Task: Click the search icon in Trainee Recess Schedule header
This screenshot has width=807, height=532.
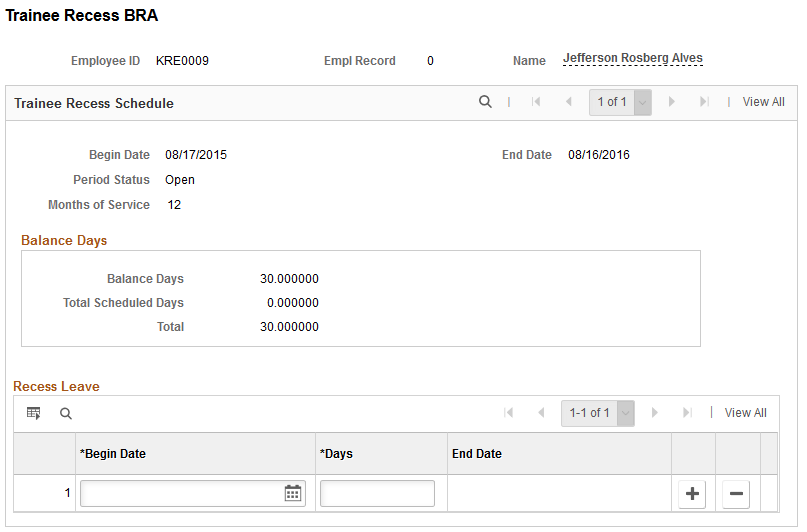Action: [x=485, y=101]
